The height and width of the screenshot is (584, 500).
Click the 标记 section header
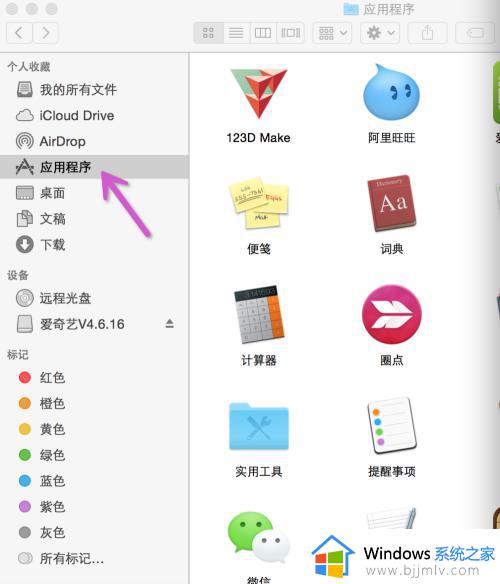[x=18, y=355]
